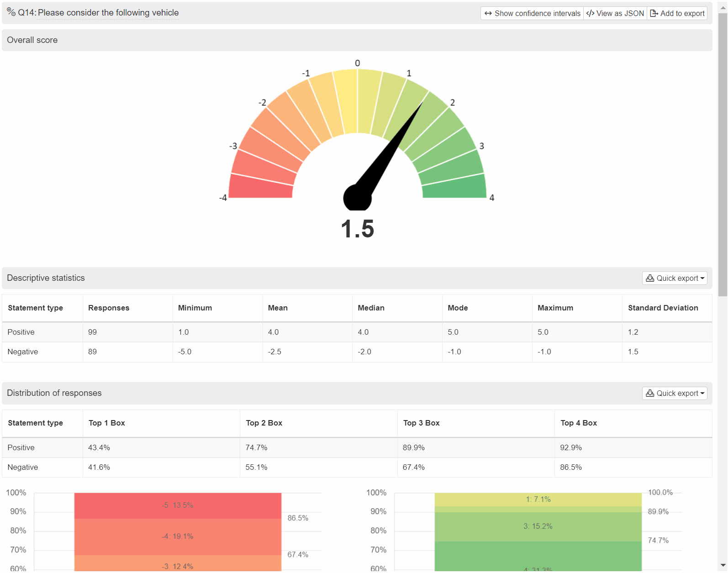Click the Top 1 Box column header
Image resolution: width=728 pixels, height=573 pixels.
(x=106, y=423)
